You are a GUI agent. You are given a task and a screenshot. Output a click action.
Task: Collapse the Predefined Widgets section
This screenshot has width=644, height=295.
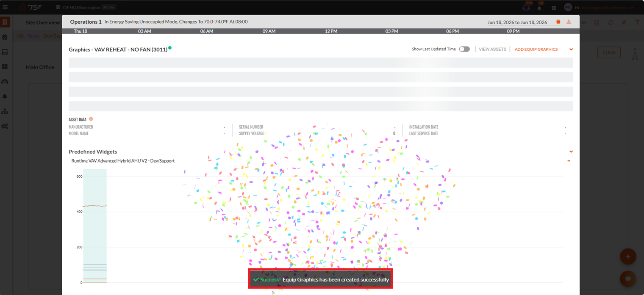(x=571, y=152)
